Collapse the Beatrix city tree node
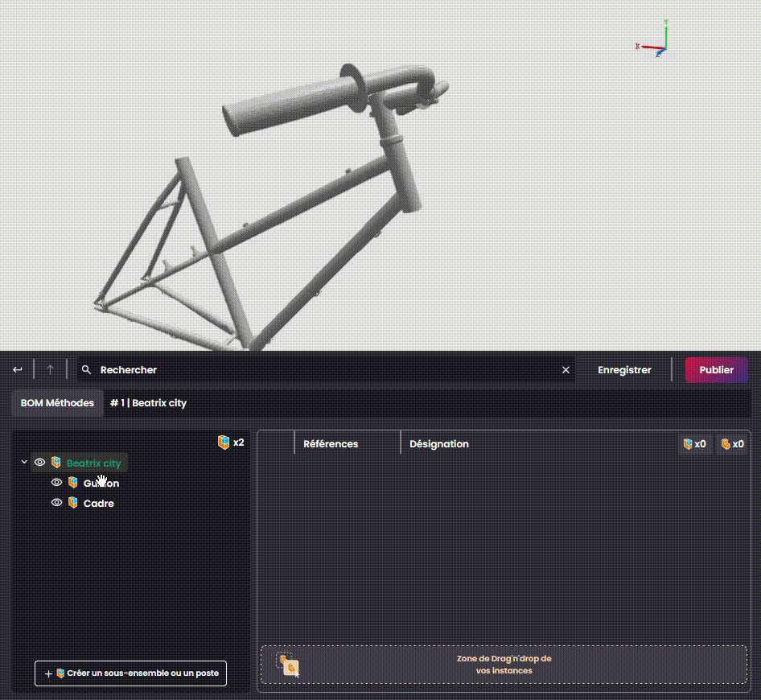 point(24,462)
